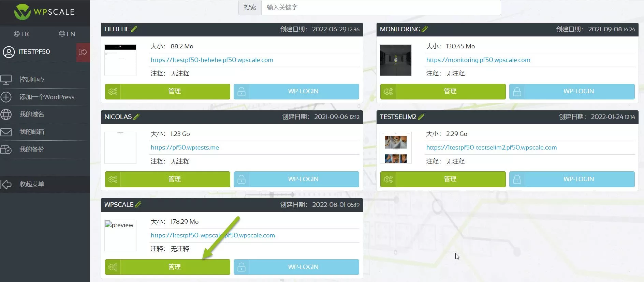Click the HEHEHE site preview thumbnail

pyautogui.click(x=120, y=60)
